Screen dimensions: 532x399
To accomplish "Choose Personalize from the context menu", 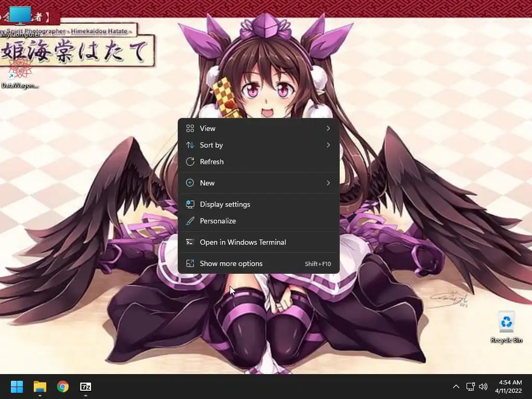I will click(x=259, y=221).
